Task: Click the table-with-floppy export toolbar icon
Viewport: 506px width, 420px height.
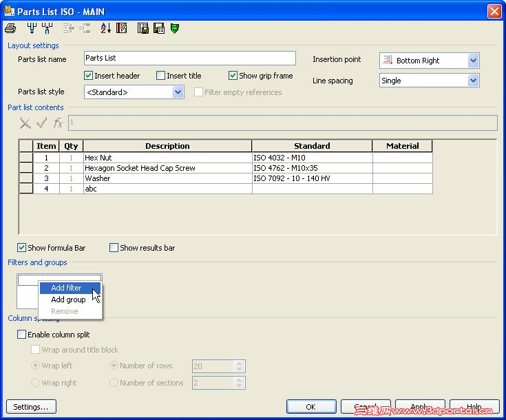Action: (x=143, y=28)
